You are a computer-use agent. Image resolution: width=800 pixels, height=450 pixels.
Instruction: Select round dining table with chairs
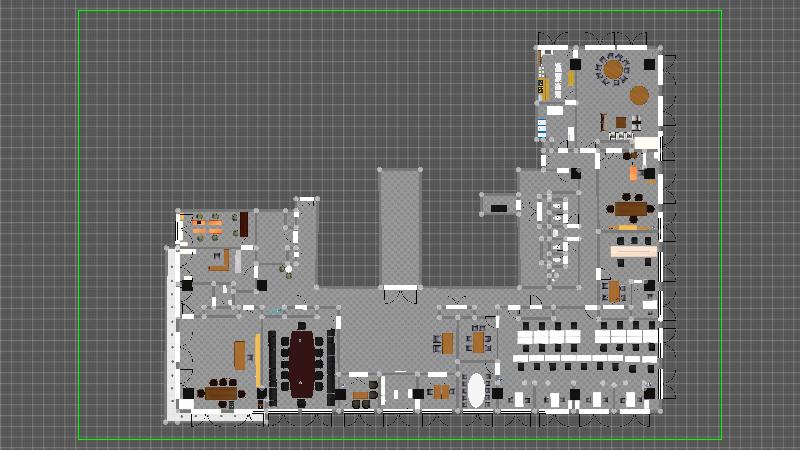tap(613, 69)
